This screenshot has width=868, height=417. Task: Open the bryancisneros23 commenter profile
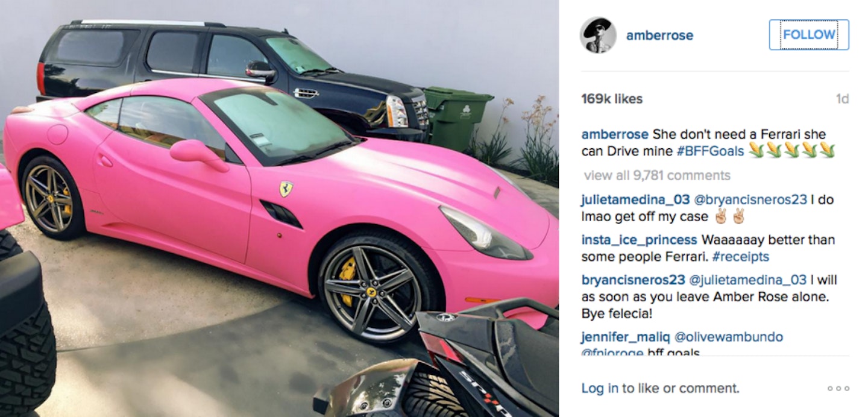(x=634, y=280)
